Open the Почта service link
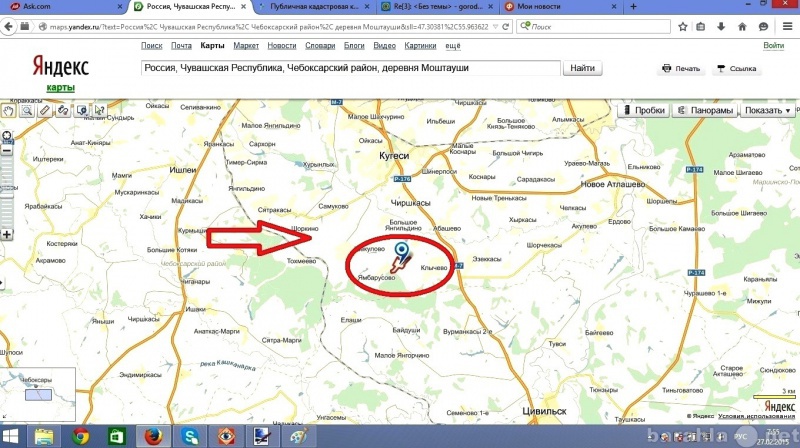 (x=181, y=46)
